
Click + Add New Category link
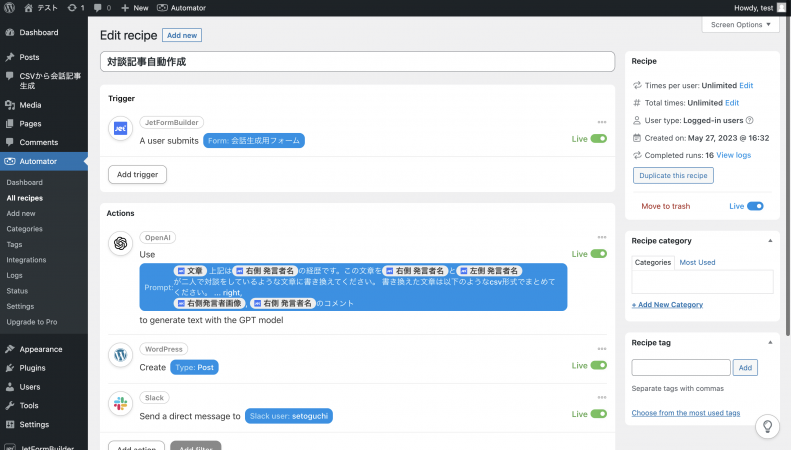[667, 305]
